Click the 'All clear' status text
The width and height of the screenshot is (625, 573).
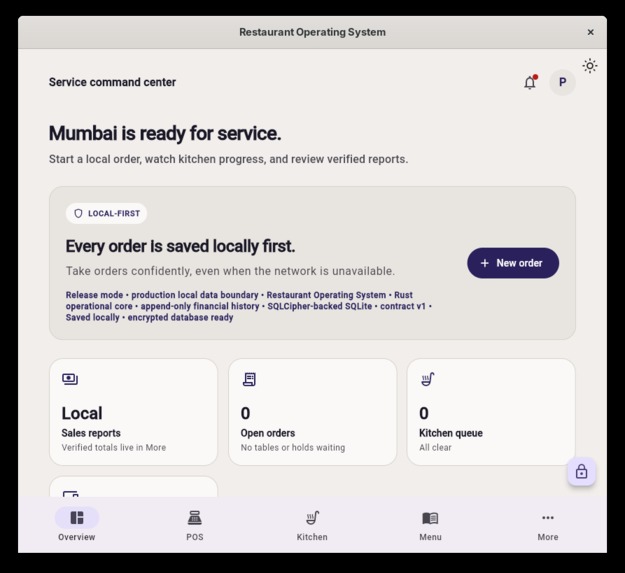coord(435,447)
